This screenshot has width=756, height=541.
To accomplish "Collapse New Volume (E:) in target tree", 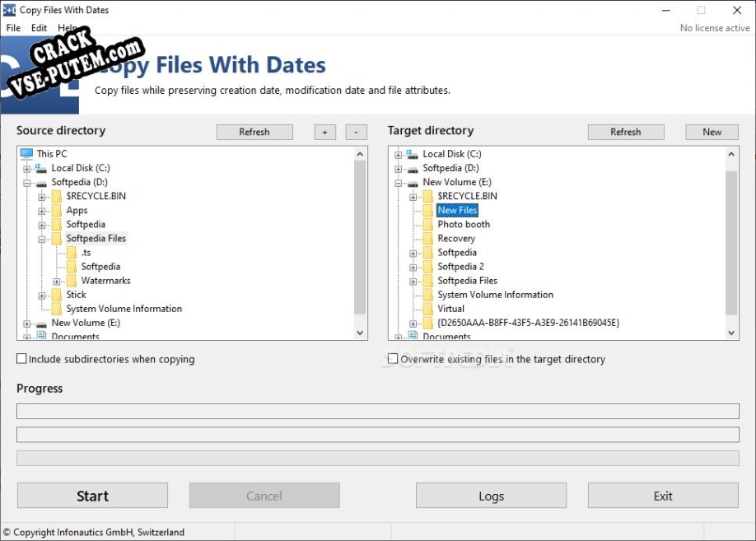I will pos(399,184).
